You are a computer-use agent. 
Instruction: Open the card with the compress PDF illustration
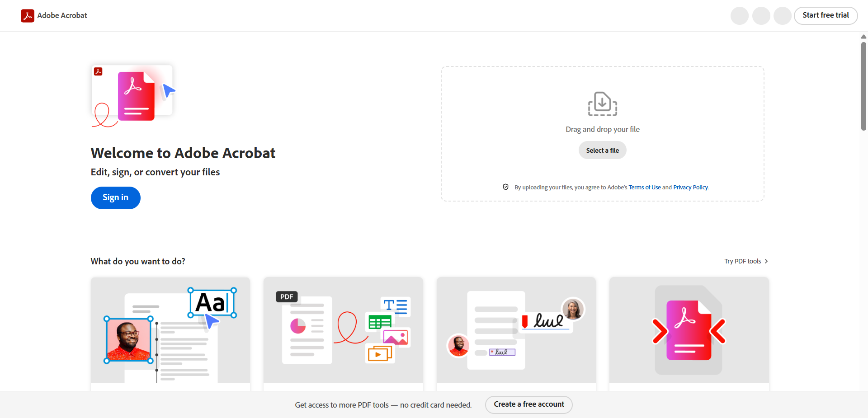(x=689, y=334)
